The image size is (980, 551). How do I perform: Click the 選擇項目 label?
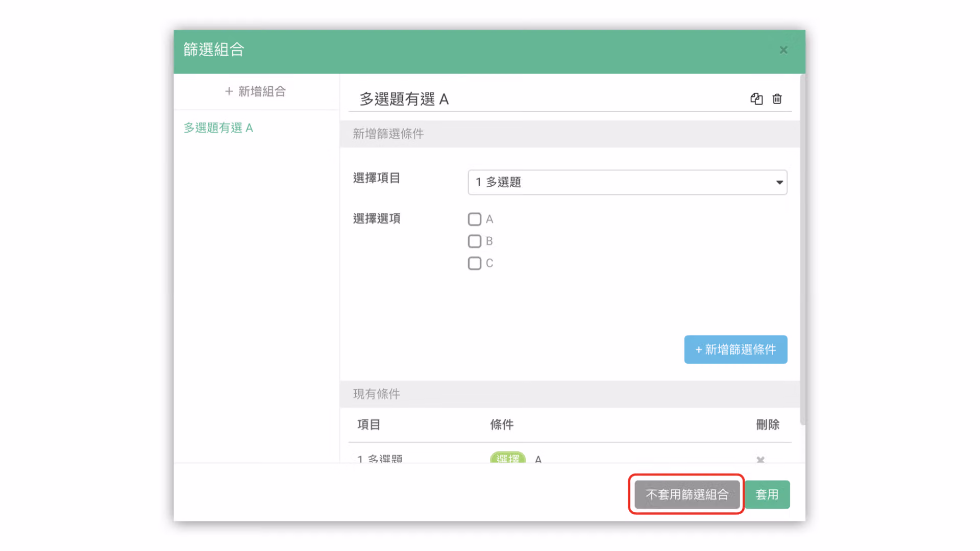[377, 178]
